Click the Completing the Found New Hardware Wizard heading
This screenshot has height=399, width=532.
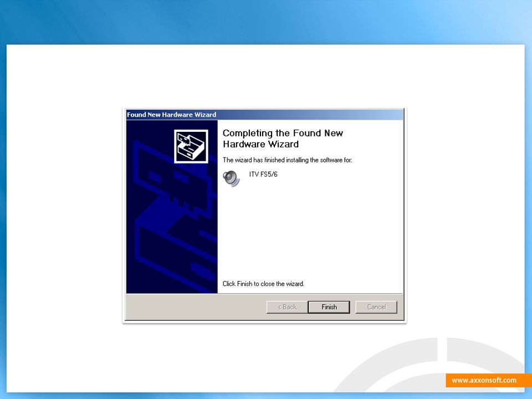coord(283,139)
